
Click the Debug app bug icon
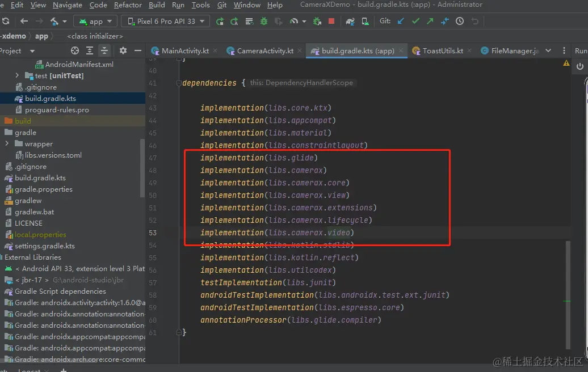coord(263,22)
